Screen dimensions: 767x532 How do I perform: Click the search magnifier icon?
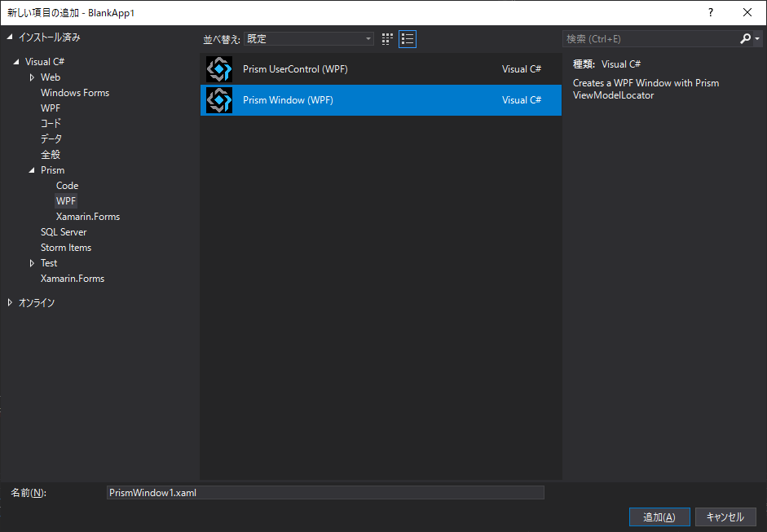click(745, 38)
